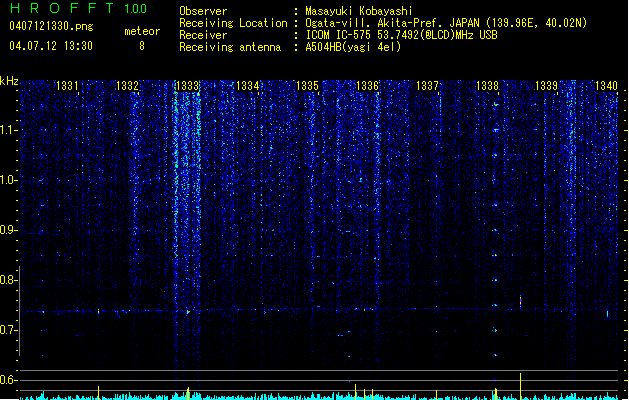Click the 0.7 kHz axis label
The height and width of the screenshot is (400, 629).
coord(8,330)
